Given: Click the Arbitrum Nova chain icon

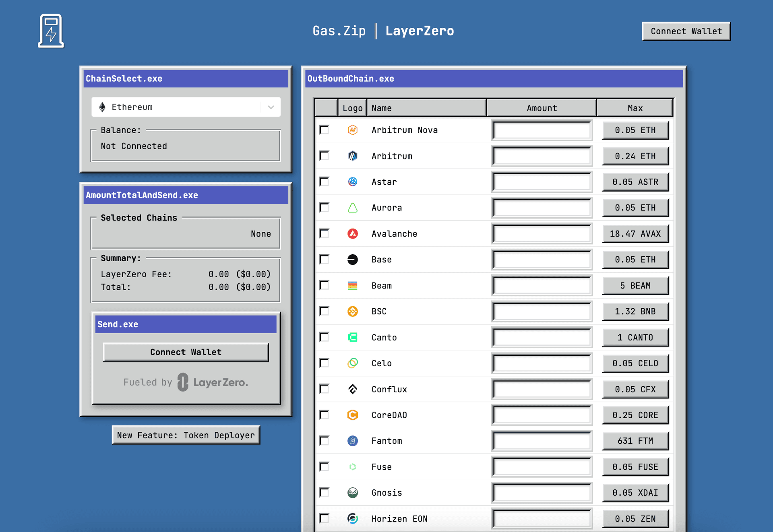Looking at the screenshot, I should coord(351,130).
